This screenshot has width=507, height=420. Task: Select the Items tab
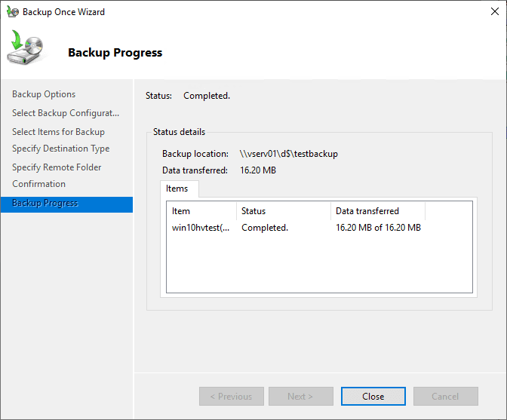179,189
